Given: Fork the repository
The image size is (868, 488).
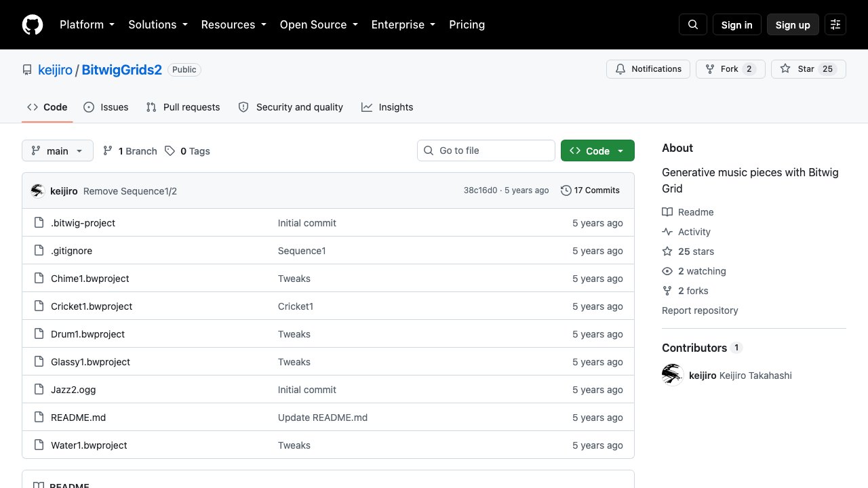Looking at the screenshot, I should (730, 69).
